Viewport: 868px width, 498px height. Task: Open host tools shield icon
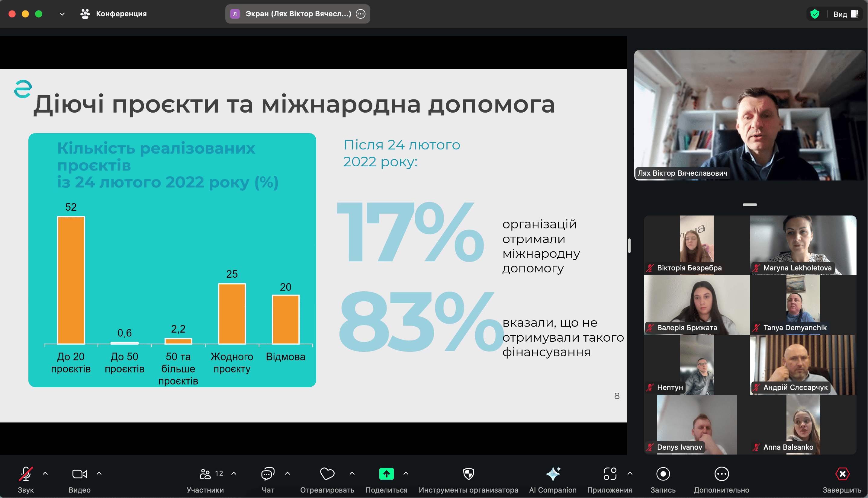click(468, 474)
